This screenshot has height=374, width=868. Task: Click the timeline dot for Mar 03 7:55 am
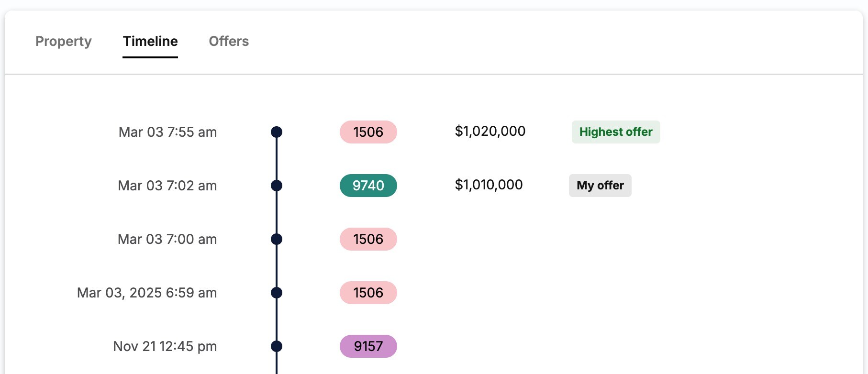tap(277, 132)
